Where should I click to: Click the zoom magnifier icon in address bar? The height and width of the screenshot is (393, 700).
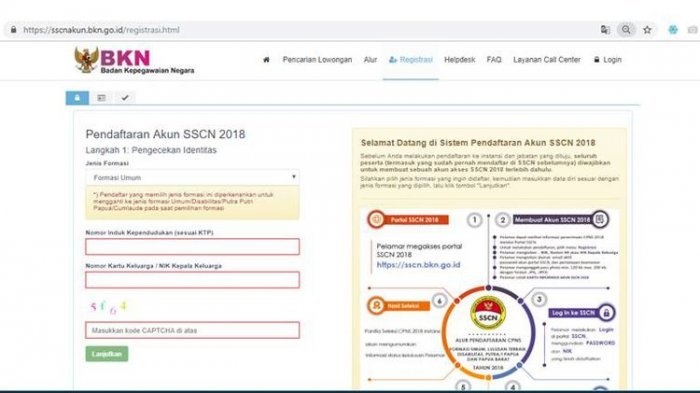[x=626, y=30]
